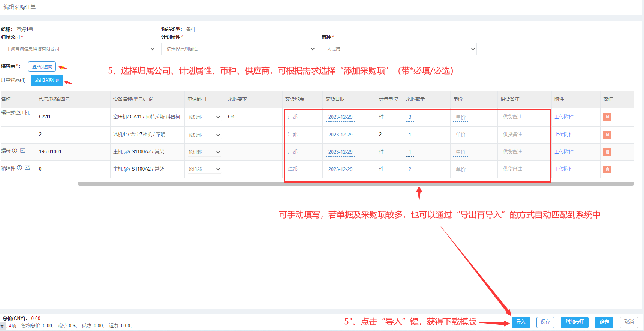Open image icon beside 箱组件

tap(27, 168)
